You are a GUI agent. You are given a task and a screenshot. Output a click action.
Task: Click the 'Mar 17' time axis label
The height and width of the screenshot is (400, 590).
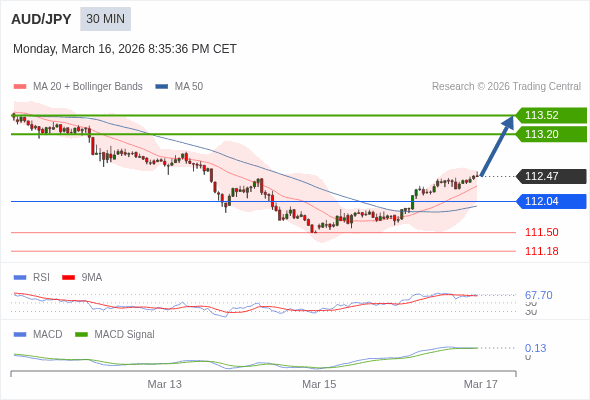pos(481,384)
